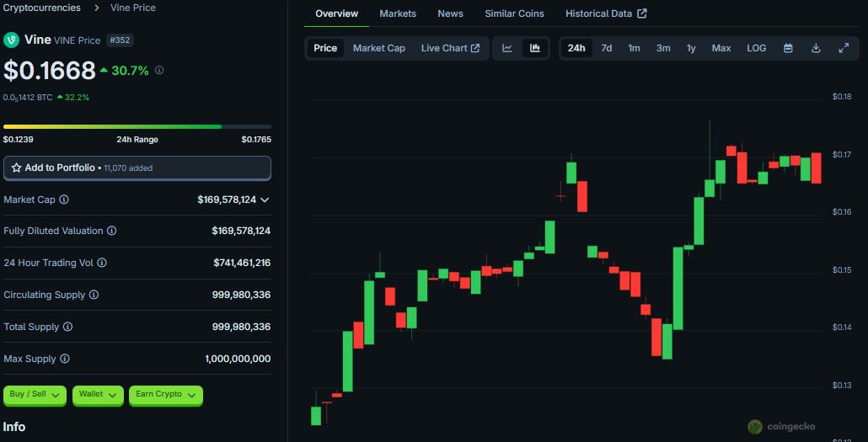Select the 24h time range
The height and width of the screenshot is (442, 868).
click(576, 48)
